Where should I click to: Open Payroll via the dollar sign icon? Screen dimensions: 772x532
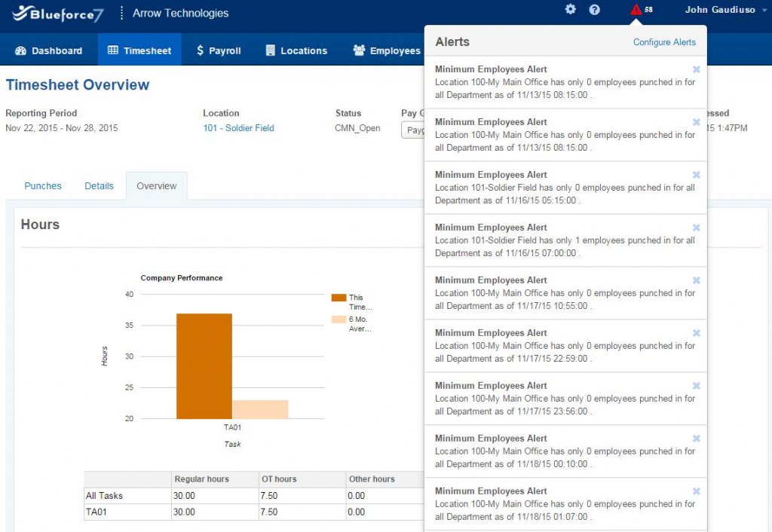point(199,50)
